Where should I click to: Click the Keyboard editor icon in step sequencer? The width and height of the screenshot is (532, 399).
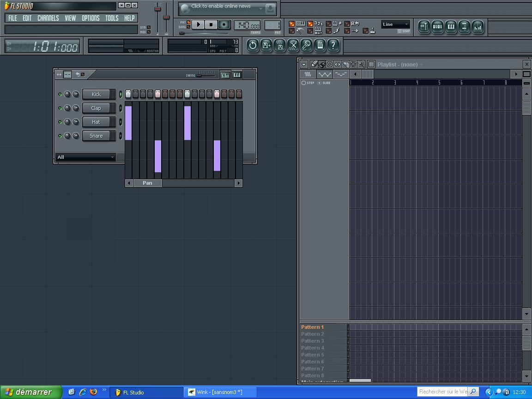[x=237, y=75]
